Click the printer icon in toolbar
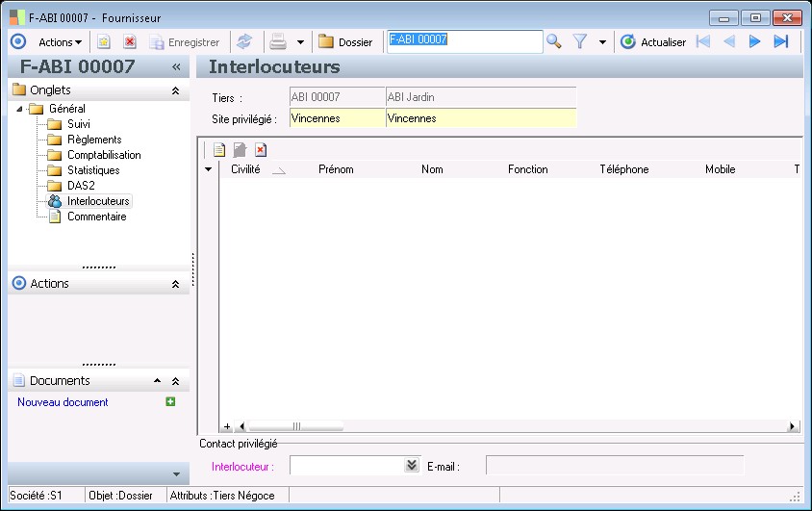The image size is (812, 511). click(x=278, y=41)
